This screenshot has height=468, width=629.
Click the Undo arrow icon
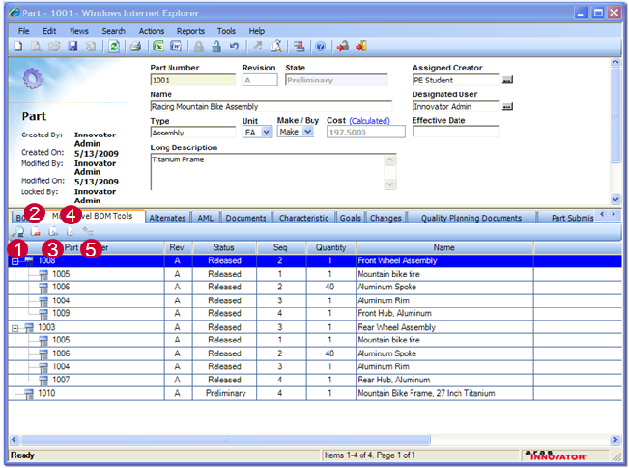point(234,46)
